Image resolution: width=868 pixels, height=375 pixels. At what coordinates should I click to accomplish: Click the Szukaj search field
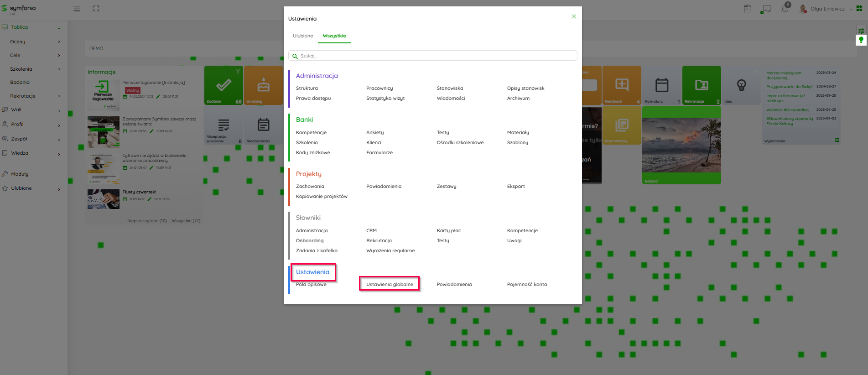[x=432, y=56]
